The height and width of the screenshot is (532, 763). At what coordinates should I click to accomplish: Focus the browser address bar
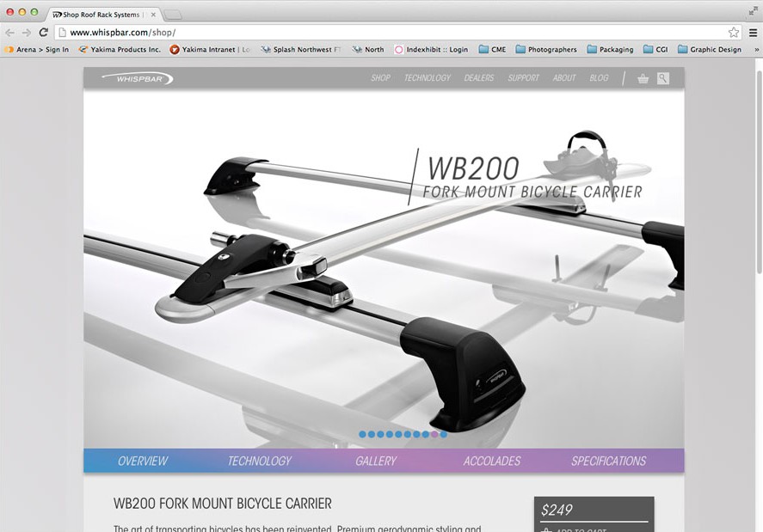click(387, 33)
